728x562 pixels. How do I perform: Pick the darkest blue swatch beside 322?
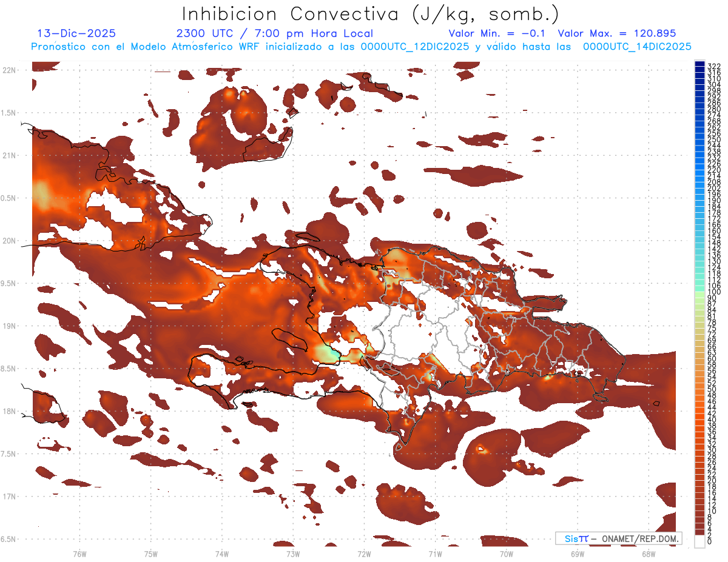(x=699, y=65)
